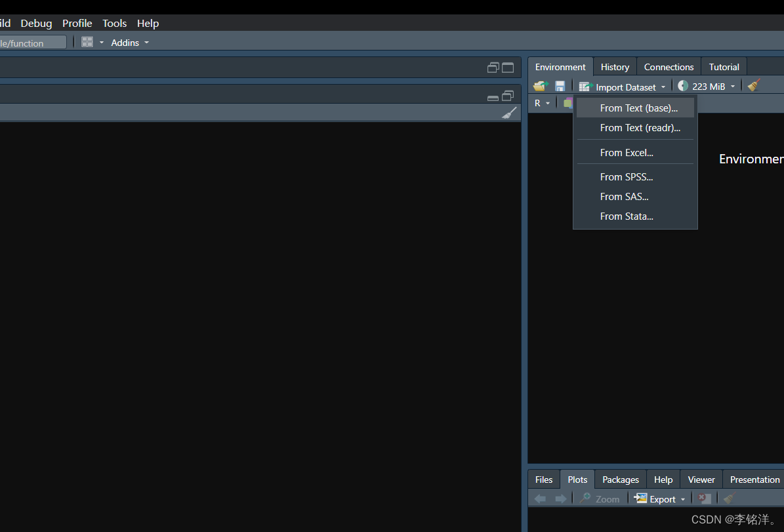Restore the source pane window icon

(493, 68)
